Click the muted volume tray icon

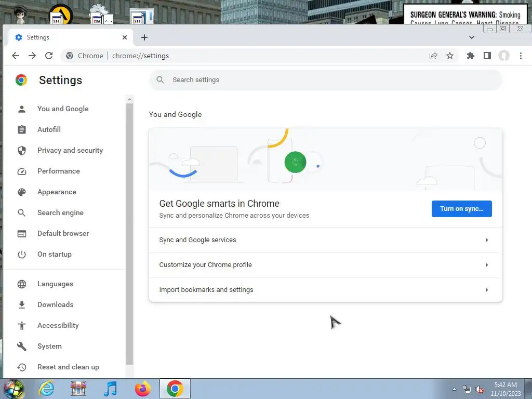pyautogui.click(x=480, y=390)
